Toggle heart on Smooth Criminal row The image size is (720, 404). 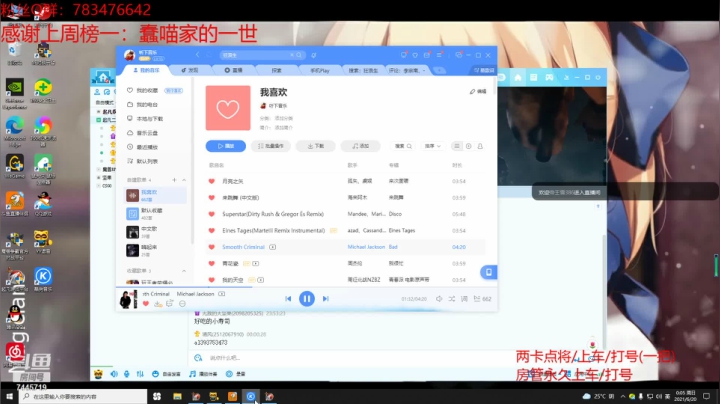[212, 247]
